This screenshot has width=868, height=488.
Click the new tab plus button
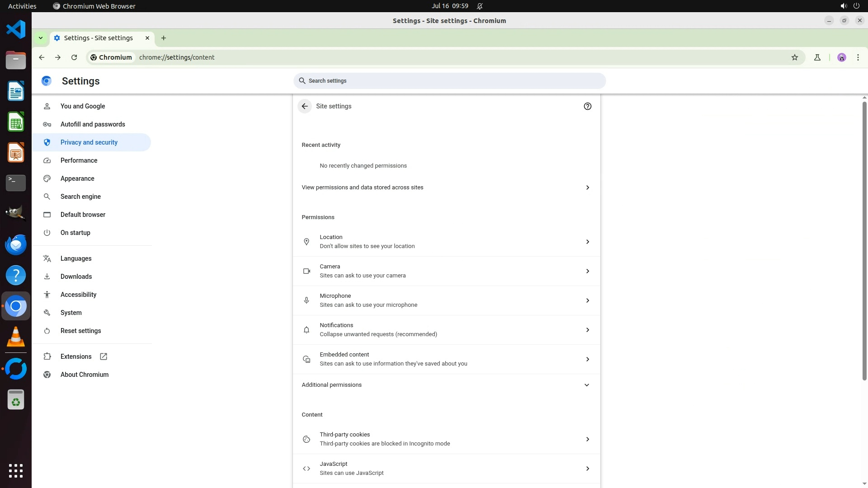tap(164, 38)
